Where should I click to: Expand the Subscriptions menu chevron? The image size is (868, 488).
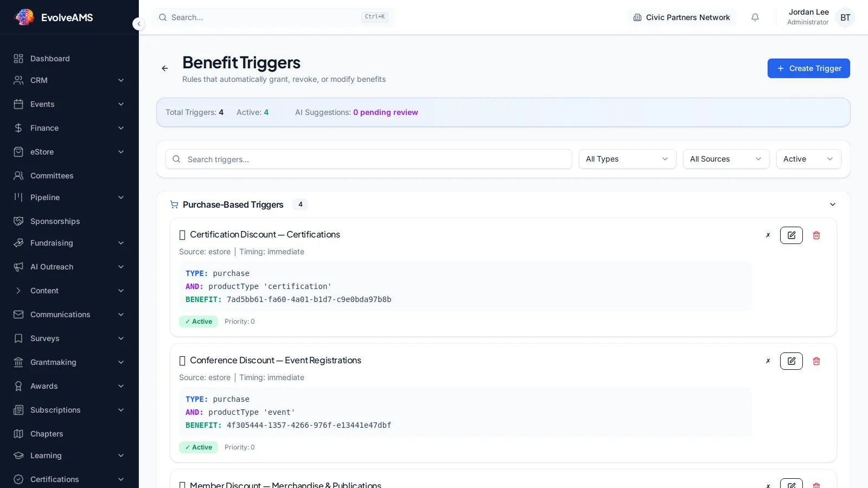[121, 410]
